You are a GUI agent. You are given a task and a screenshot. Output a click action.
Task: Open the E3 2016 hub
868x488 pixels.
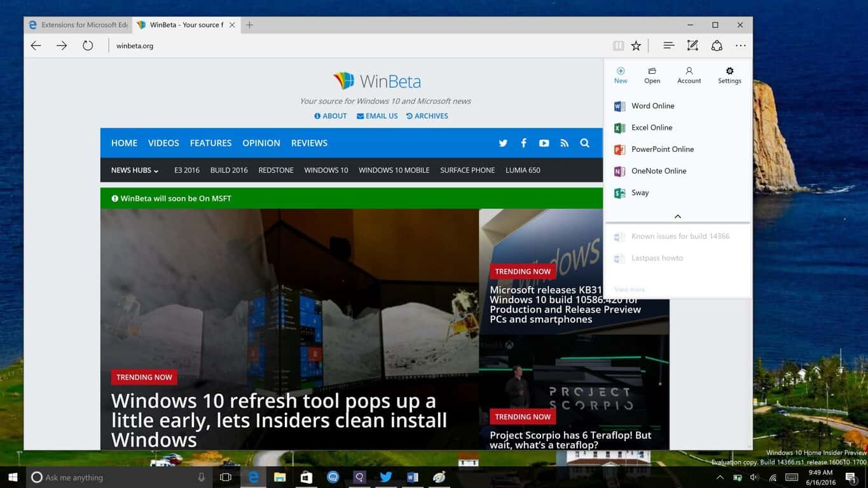tap(187, 170)
